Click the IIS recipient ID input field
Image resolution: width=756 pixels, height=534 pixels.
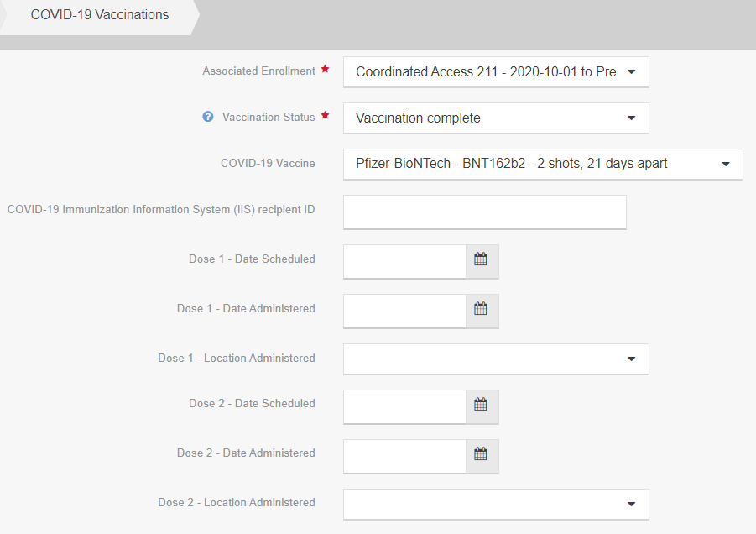tap(484, 212)
